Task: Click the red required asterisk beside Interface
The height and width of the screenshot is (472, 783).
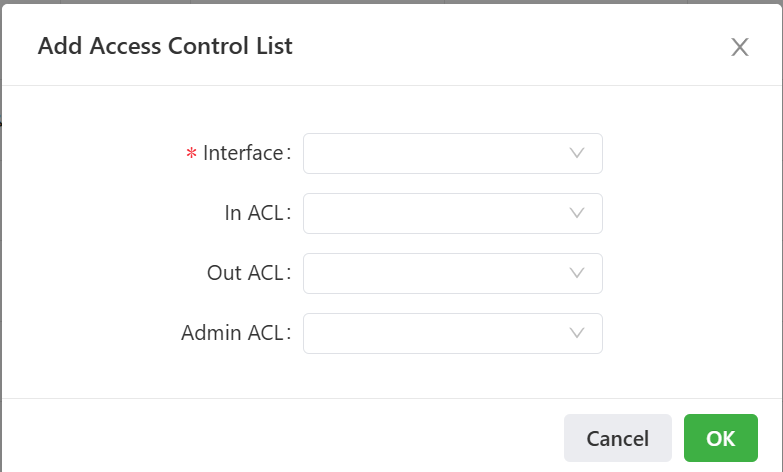Action: (x=191, y=154)
